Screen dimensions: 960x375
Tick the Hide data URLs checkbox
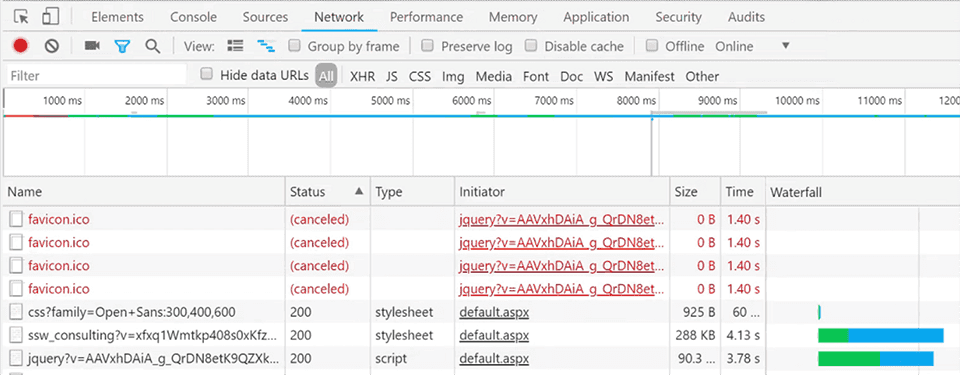pyautogui.click(x=207, y=74)
